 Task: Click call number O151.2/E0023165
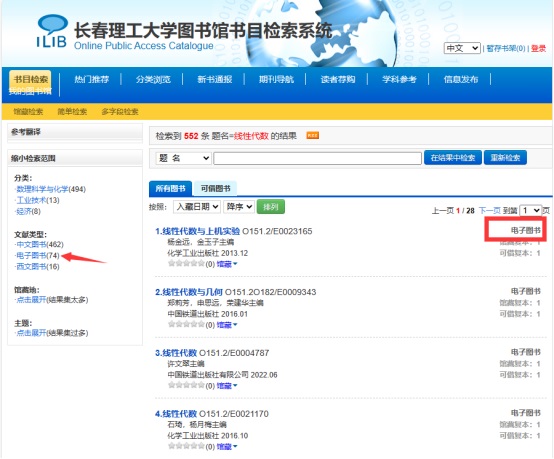coord(277,231)
